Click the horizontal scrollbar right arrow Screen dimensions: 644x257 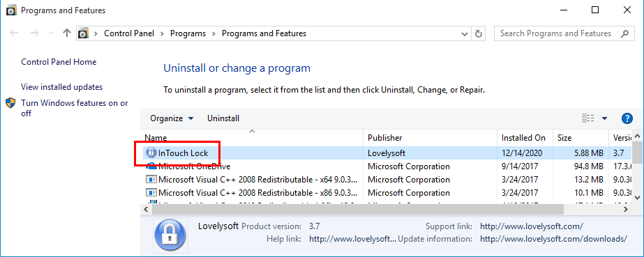coord(626,209)
